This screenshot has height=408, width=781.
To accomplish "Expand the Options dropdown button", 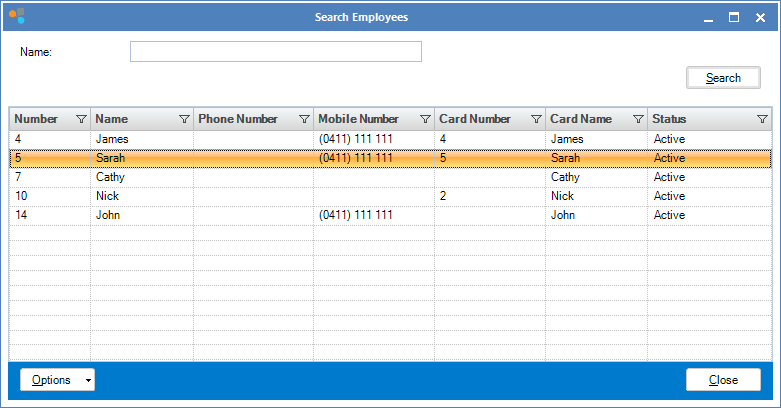I will pos(57,380).
